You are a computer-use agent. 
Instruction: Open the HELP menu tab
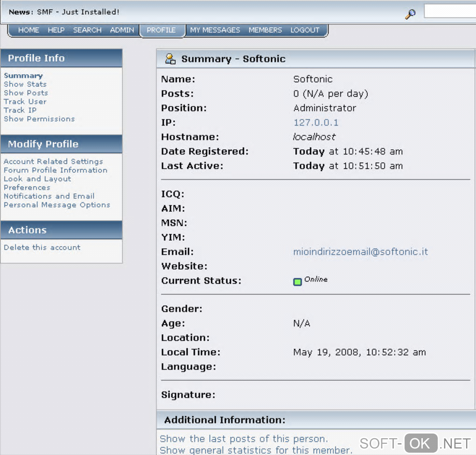tap(56, 30)
